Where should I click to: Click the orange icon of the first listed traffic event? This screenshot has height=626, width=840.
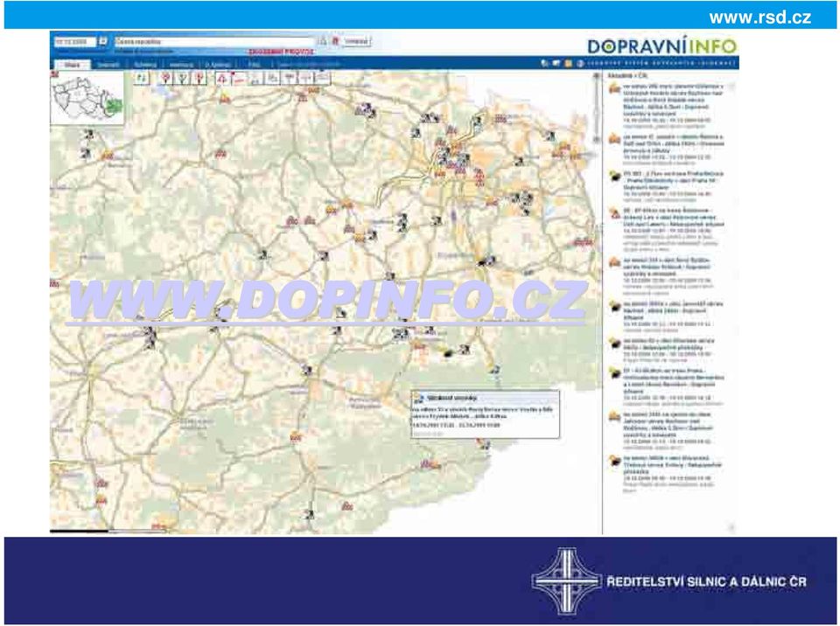pyautogui.click(x=614, y=88)
